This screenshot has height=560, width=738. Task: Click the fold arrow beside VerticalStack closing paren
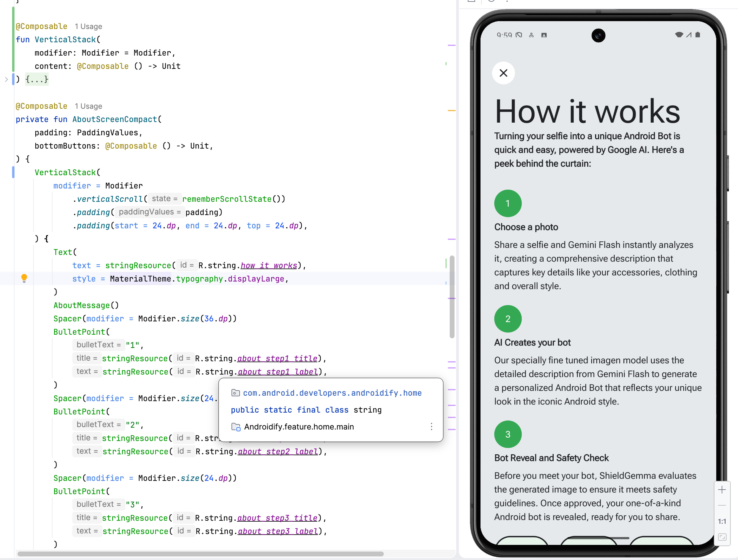point(6,79)
